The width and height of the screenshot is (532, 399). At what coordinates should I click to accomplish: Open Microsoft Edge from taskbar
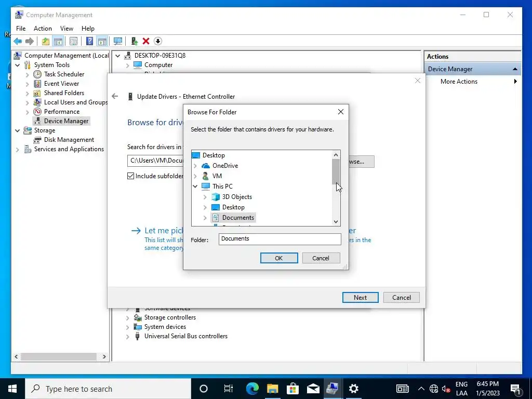click(x=252, y=389)
